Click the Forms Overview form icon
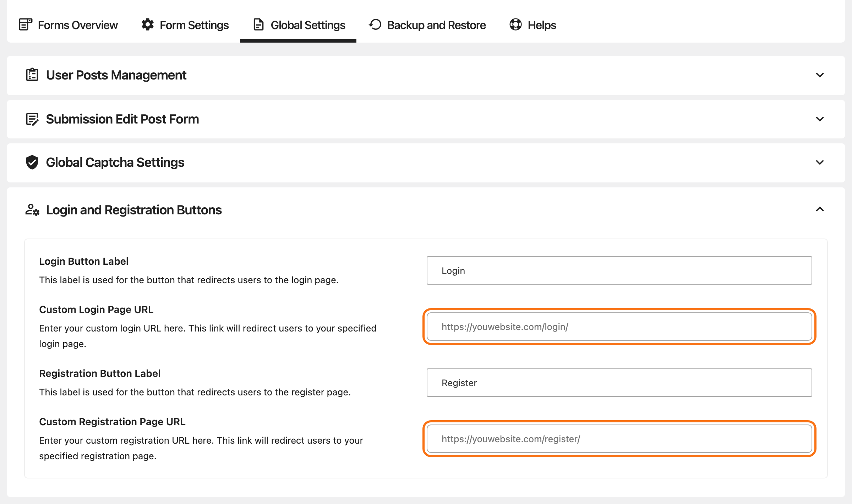The width and height of the screenshot is (852, 504). tap(26, 25)
